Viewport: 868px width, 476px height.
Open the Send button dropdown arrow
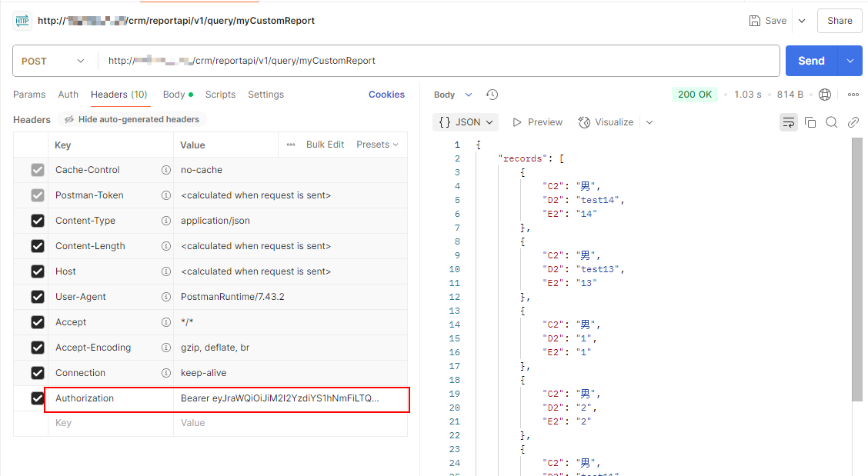pyautogui.click(x=850, y=61)
